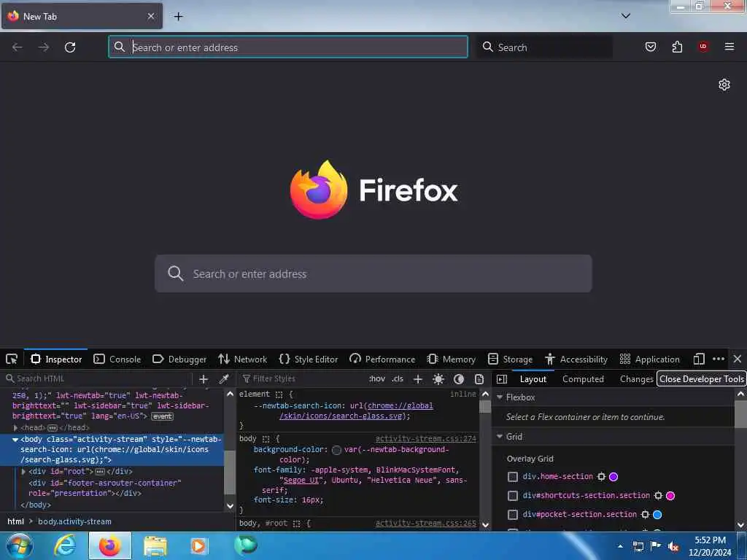This screenshot has width=747, height=560.
Task: Open the Debugger panel
Action: click(179, 359)
